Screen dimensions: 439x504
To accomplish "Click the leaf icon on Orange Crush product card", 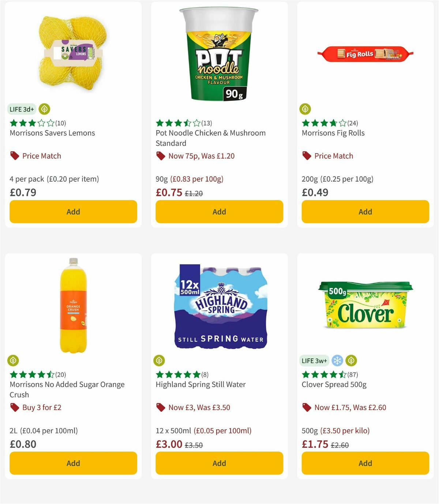I will [x=13, y=360].
